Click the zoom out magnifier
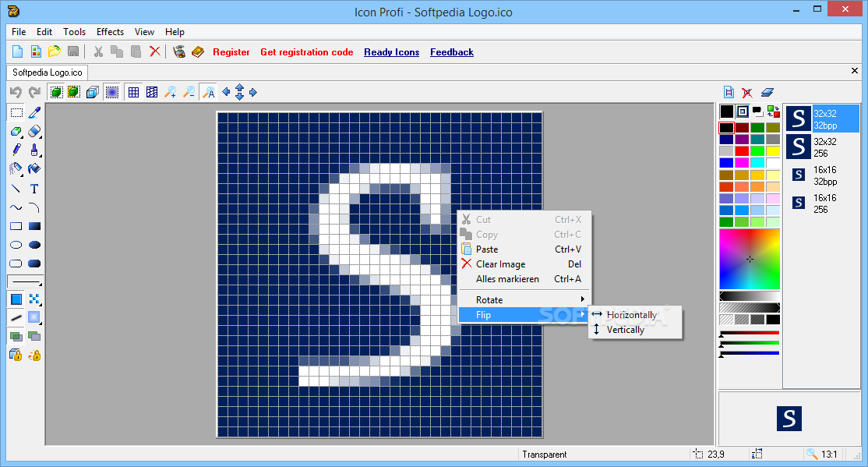868x467 pixels. [x=189, y=93]
